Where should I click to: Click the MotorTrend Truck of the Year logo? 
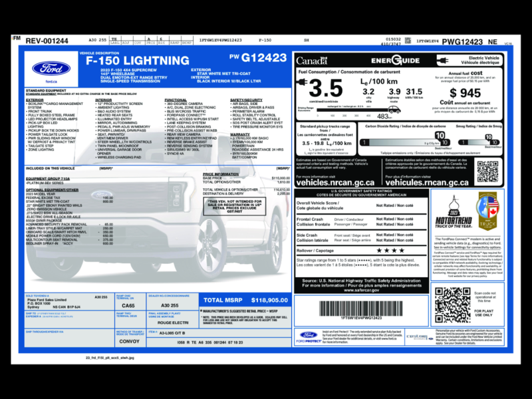(x=454, y=213)
